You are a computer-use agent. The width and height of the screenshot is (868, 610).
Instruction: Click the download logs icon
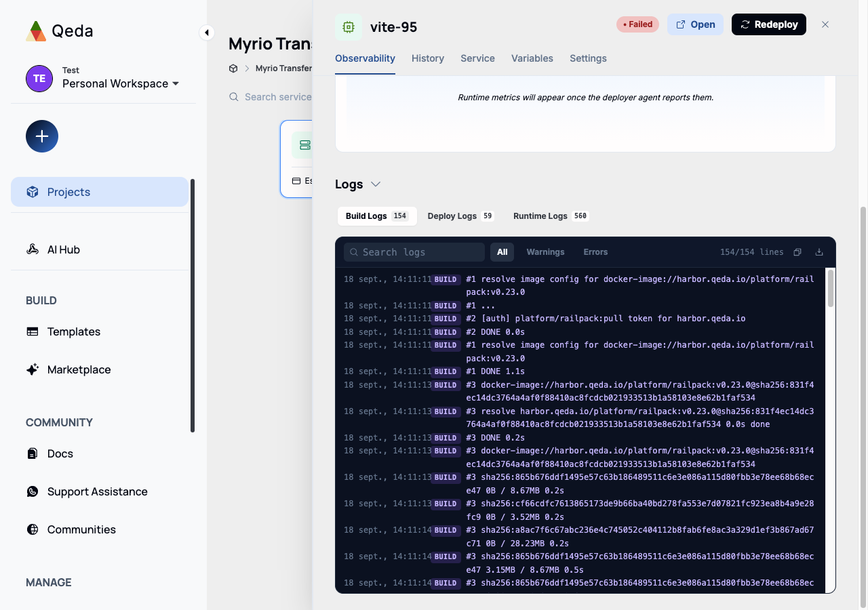click(x=819, y=252)
